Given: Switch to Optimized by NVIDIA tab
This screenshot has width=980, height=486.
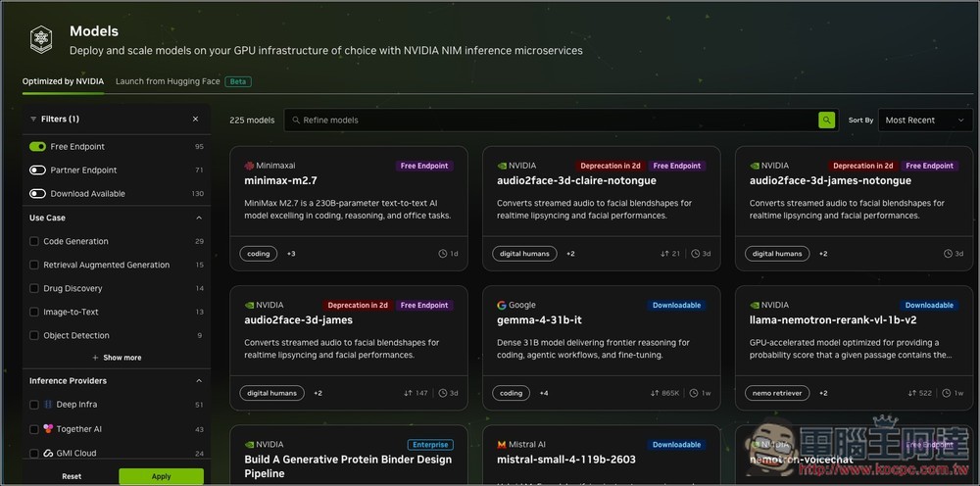Looking at the screenshot, I should pyautogui.click(x=63, y=81).
